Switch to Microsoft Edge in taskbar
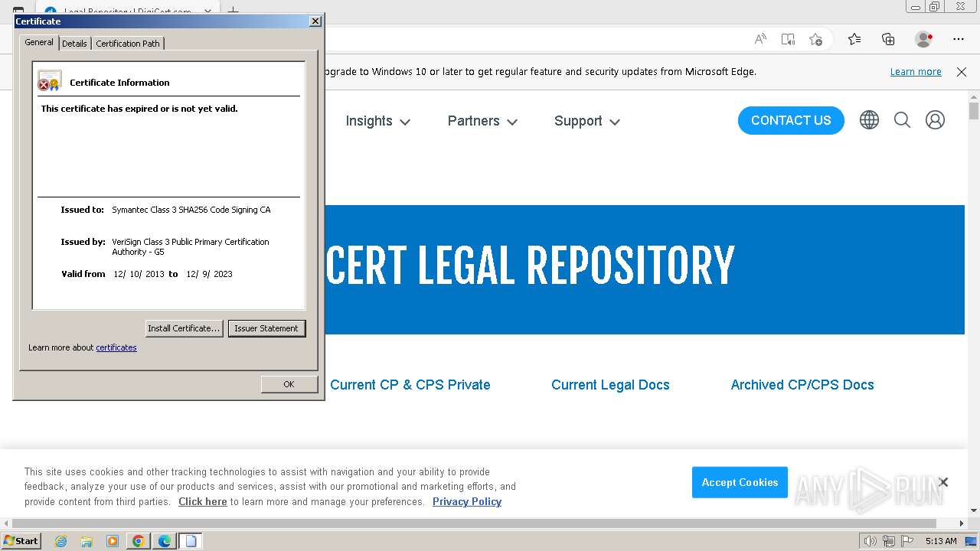The height and width of the screenshot is (551, 980). (x=165, y=541)
